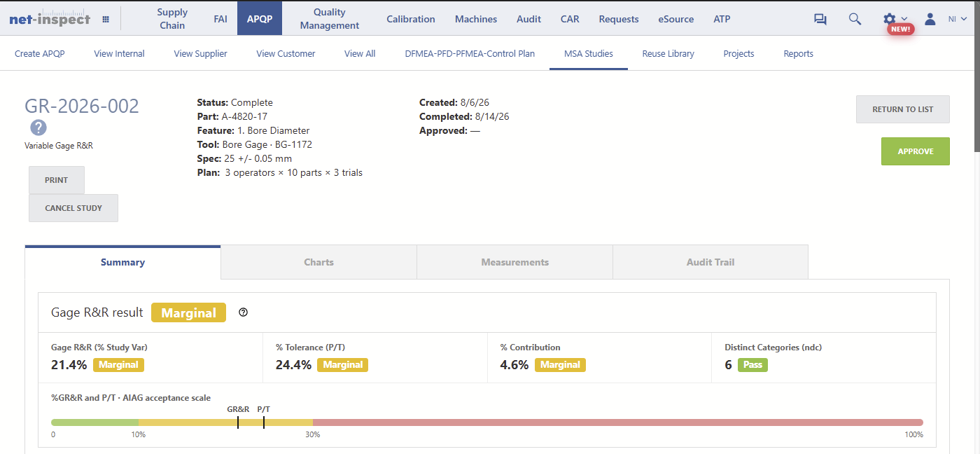The height and width of the screenshot is (454, 980).
Task: Click the Part A-4820-17 text
Action: (232, 116)
